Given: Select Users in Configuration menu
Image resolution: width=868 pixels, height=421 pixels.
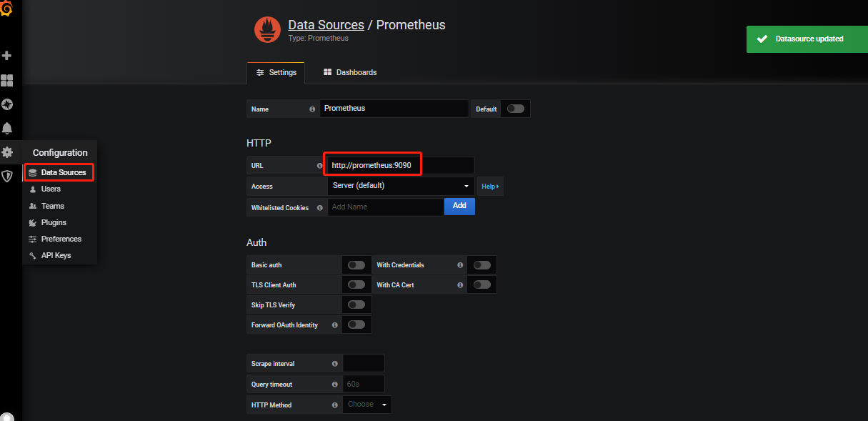Looking at the screenshot, I should point(59,189).
